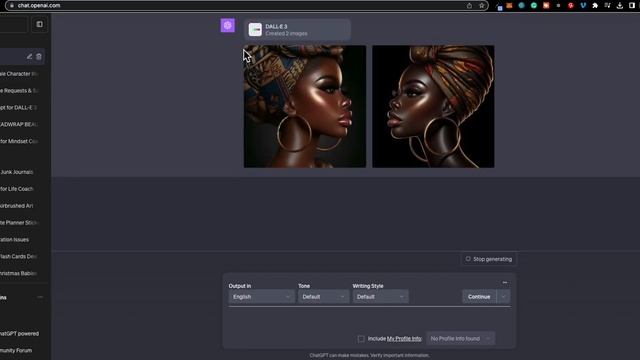Open the media control music-note icon
640x360 pixels.
coord(607,6)
